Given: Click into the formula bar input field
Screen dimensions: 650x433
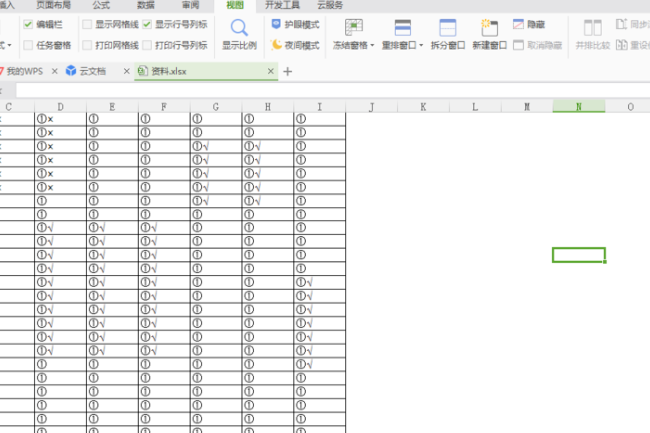Looking at the screenshot, I should point(333,90).
